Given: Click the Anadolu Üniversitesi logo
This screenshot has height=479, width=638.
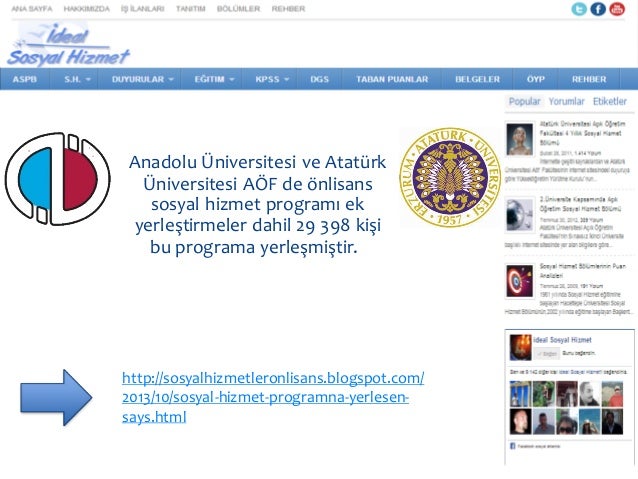Looking at the screenshot, I should (57, 179).
